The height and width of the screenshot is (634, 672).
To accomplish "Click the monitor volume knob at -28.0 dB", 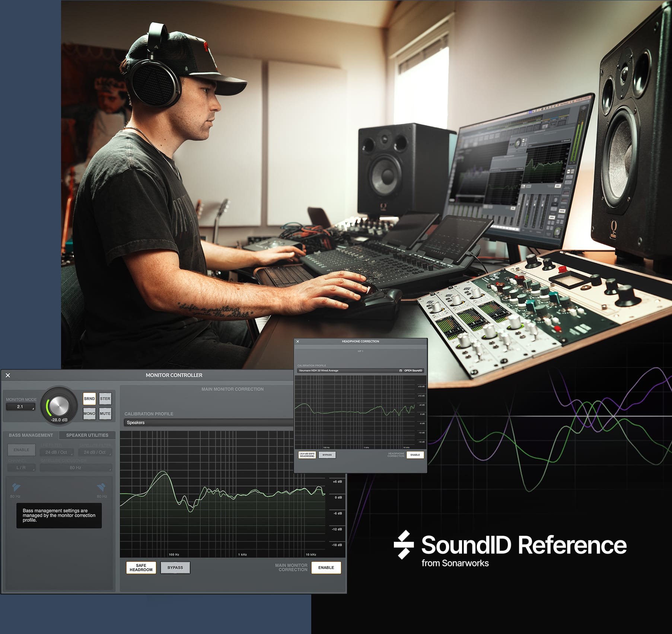I will (x=59, y=405).
